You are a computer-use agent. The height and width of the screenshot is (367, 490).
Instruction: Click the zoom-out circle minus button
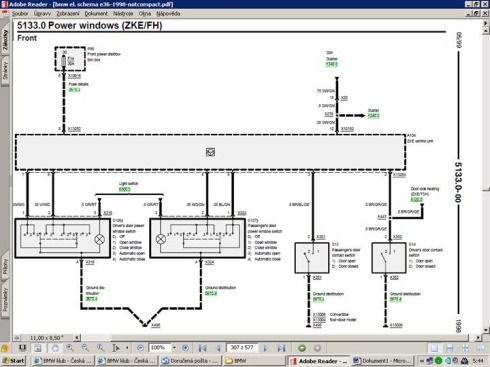click(140, 348)
